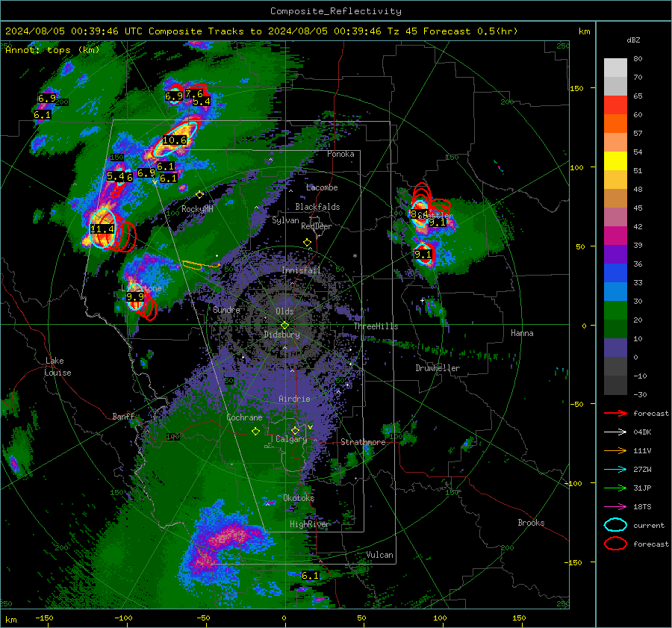Click the yellow radar-site diamond near Didsbury
Image resolution: width=672 pixels, height=628 pixels.
click(x=284, y=326)
